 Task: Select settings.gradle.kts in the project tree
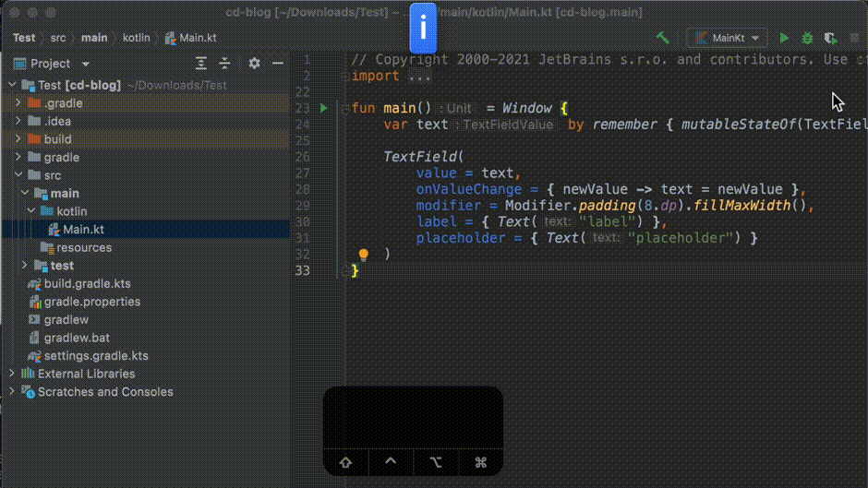click(x=95, y=356)
